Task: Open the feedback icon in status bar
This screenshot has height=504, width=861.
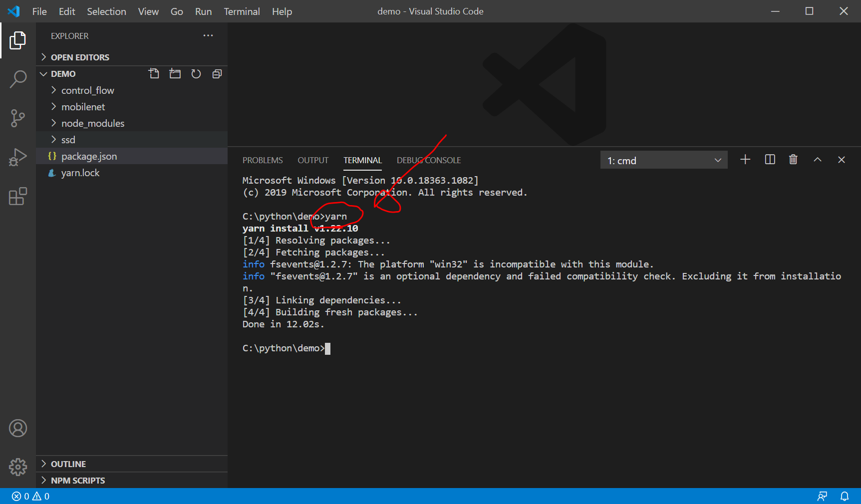Action: pyautogui.click(x=822, y=497)
